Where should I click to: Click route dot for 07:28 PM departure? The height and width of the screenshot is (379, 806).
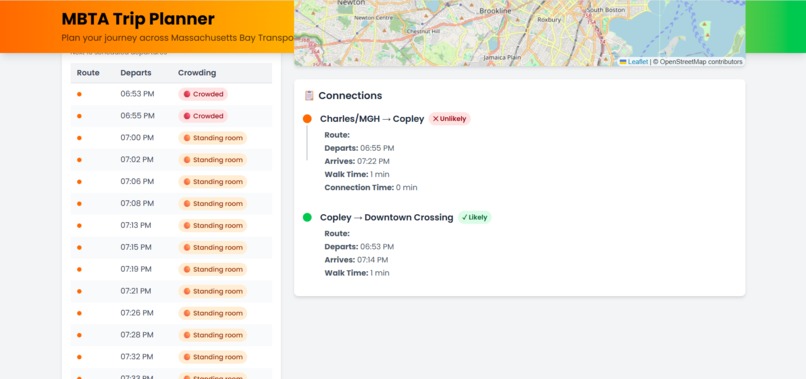click(x=79, y=335)
